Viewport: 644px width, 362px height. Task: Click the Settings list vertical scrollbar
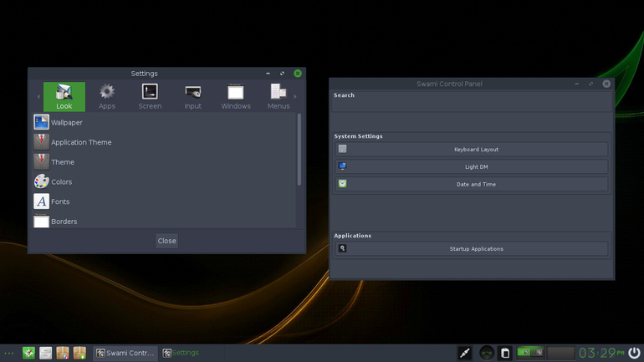click(299, 150)
